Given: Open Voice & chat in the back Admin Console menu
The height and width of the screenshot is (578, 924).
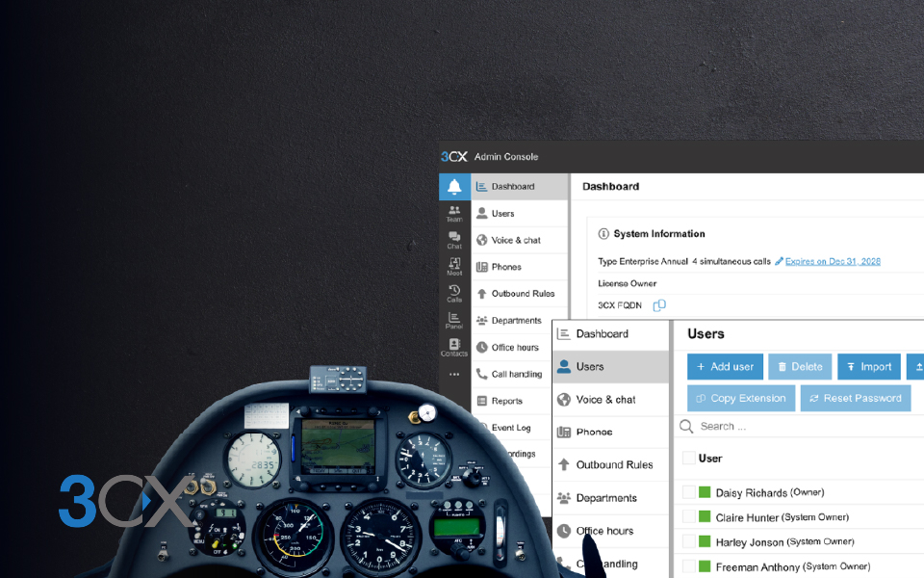Looking at the screenshot, I should tap(520, 240).
